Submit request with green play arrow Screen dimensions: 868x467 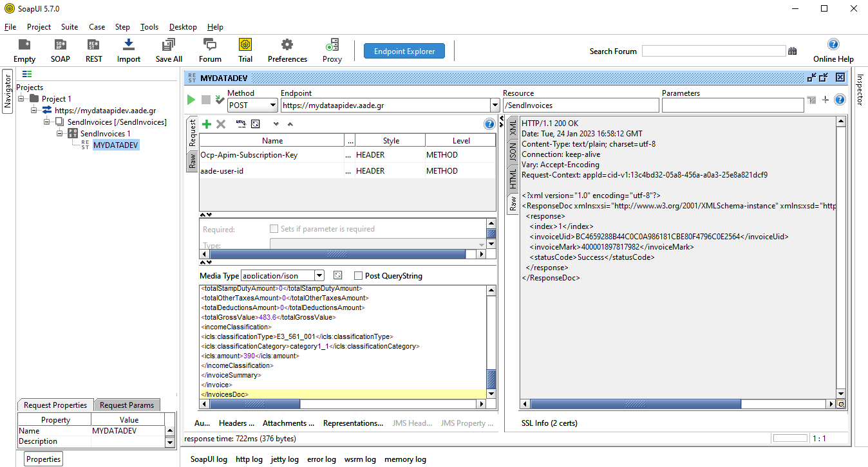pos(191,100)
